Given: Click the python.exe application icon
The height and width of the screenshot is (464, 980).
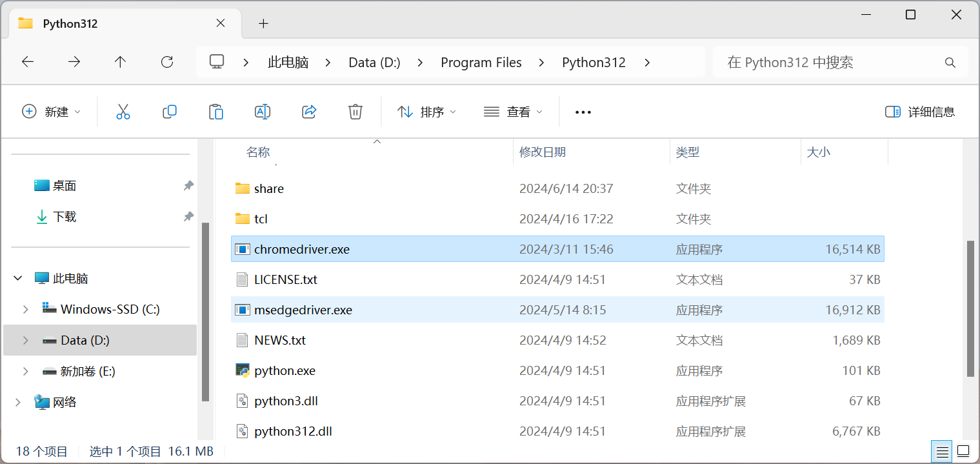Looking at the screenshot, I should pyautogui.click(x=243, y=370).
